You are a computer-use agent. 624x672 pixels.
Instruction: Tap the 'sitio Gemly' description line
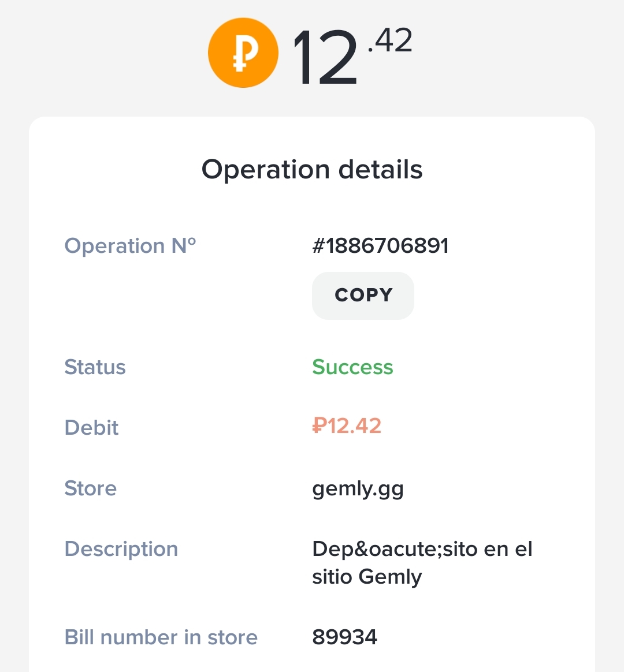point(367,577)
